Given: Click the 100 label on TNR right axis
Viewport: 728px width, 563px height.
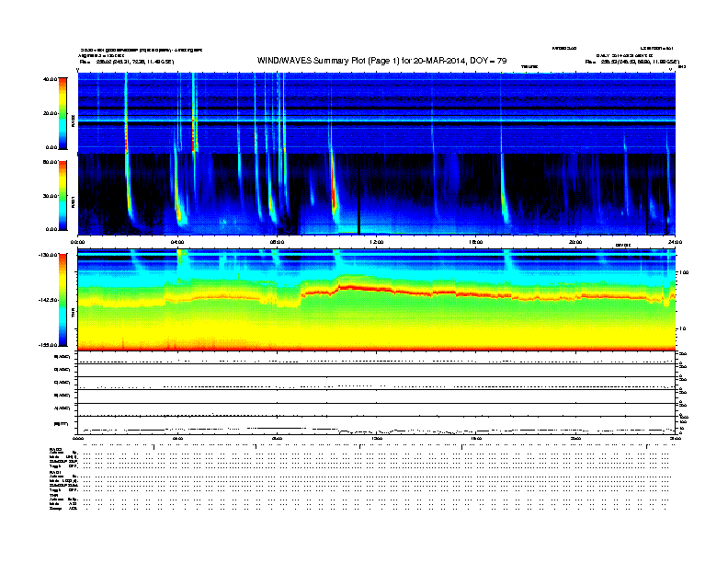Looking at the screenshot, I should [684, 272].
